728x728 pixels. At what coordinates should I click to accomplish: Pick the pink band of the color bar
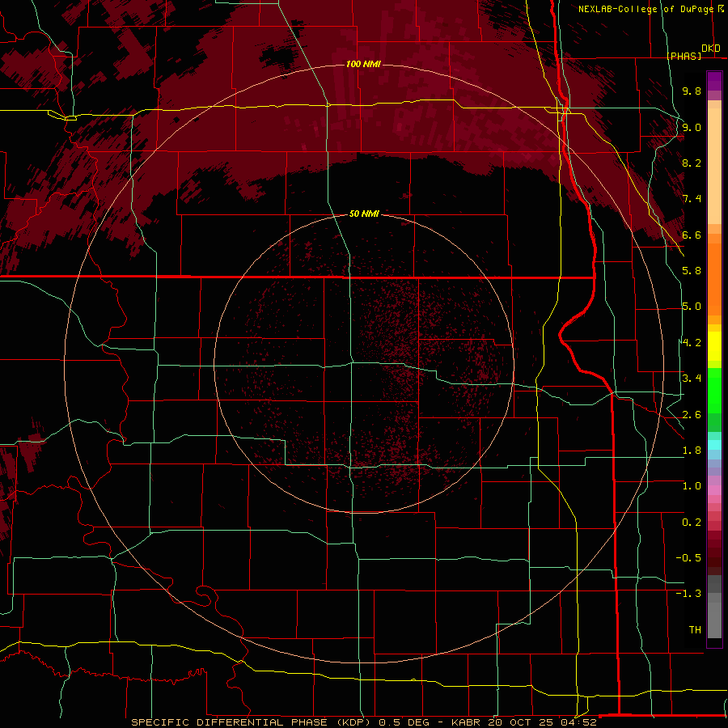tap(714, 490)
